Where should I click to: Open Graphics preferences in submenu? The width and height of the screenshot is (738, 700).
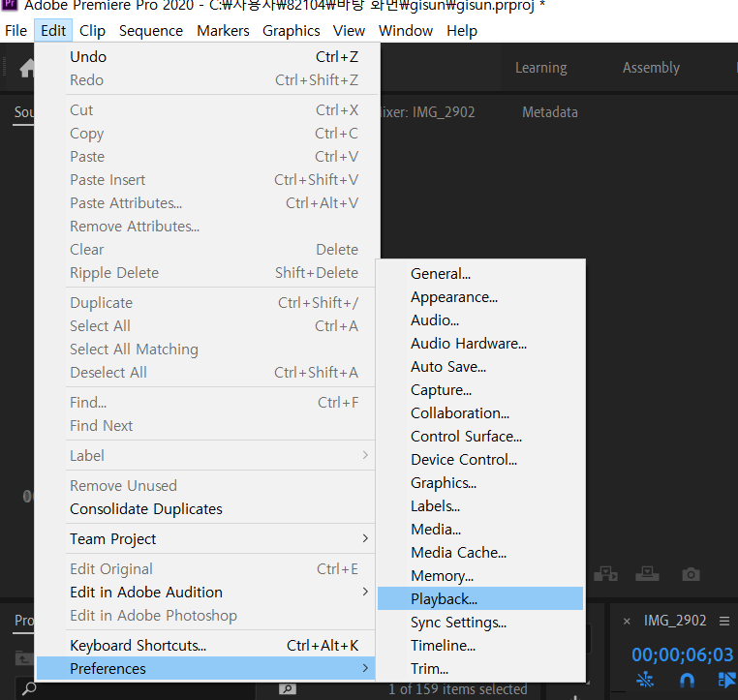click(480, 483)
